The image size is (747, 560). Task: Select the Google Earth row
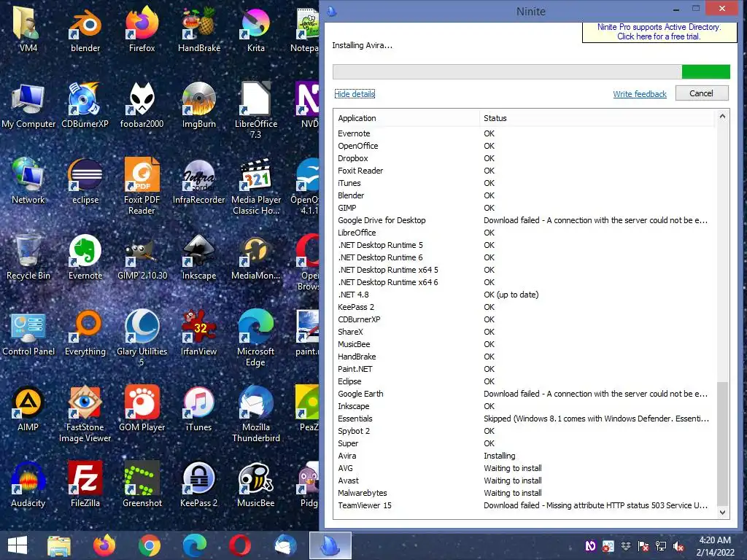point(524,394)
